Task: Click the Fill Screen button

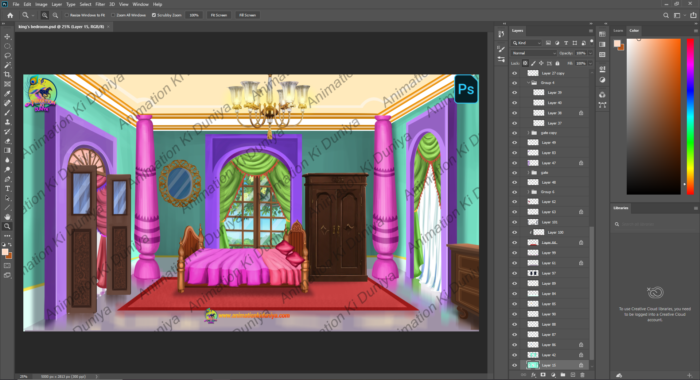Action: point(247,15)
